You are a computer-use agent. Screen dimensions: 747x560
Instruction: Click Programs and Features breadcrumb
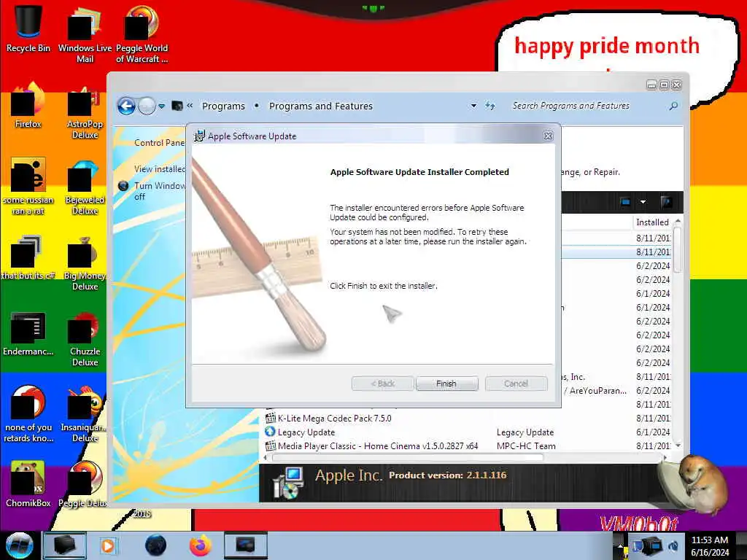pos(321,106)
